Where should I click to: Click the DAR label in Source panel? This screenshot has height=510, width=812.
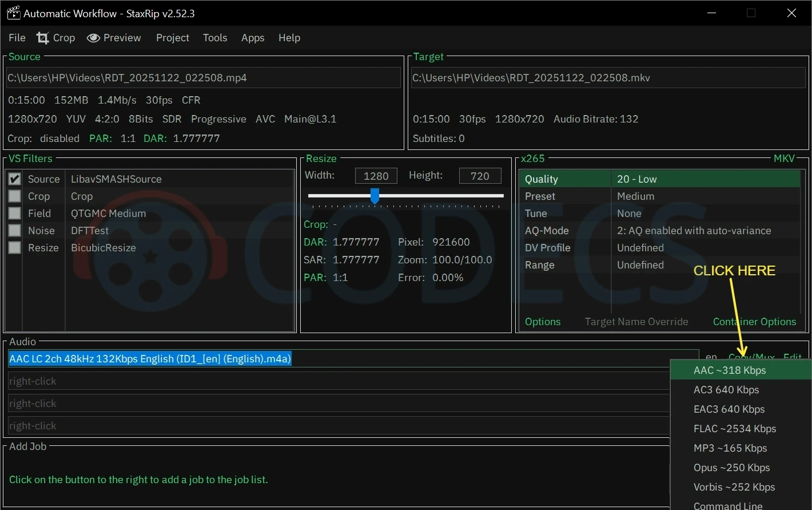(155, 139)
